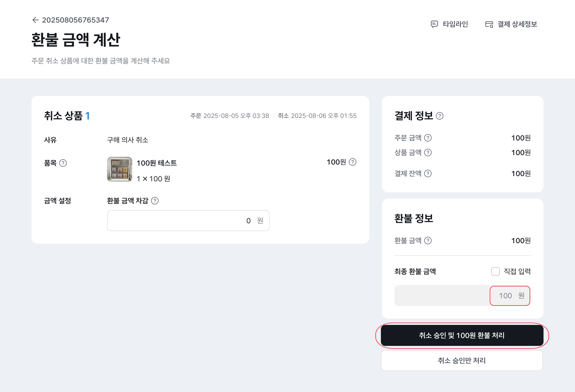This screenshot has height=392, width=575.
Task: Click the order number 202508056765347
Action: (x=76, y=20)
